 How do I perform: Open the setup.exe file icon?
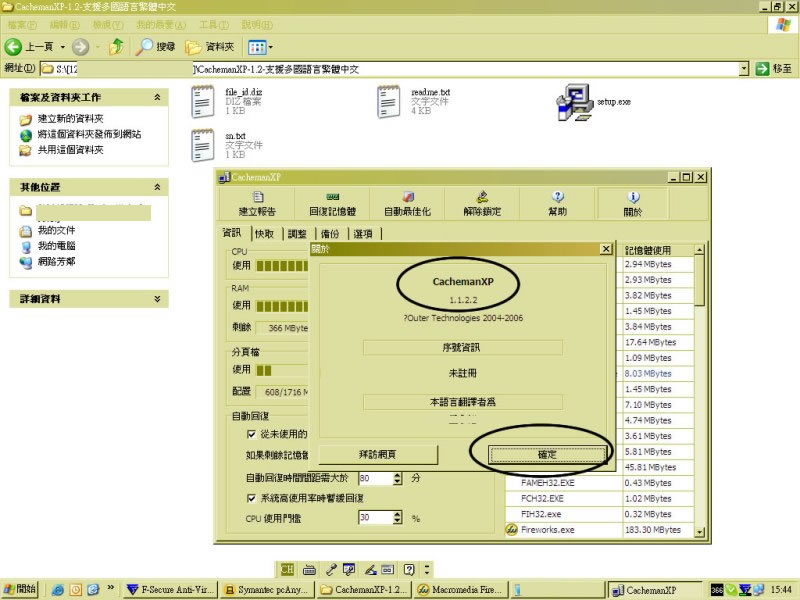point(574,102)
